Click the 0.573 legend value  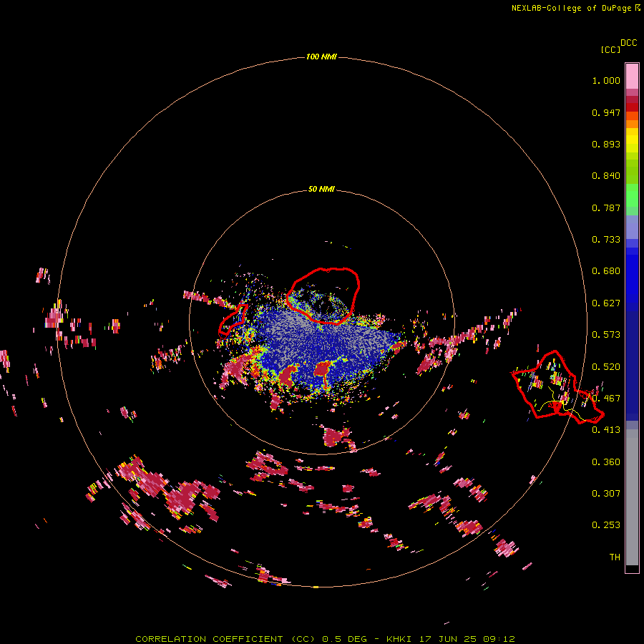pyautogui.click(x=606, y=335)
